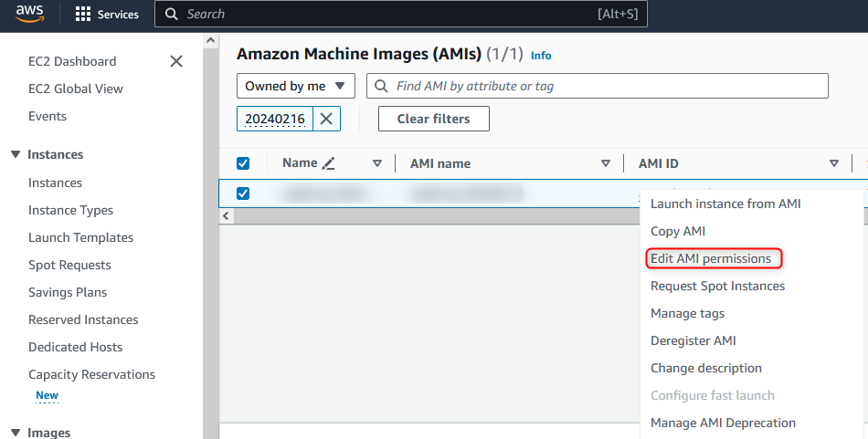Click the AMI ID column header
868x439 pixels.
658,163
